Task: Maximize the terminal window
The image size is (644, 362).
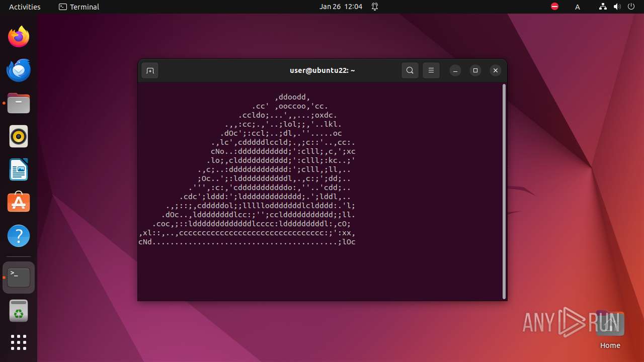Action: point(475,70)
